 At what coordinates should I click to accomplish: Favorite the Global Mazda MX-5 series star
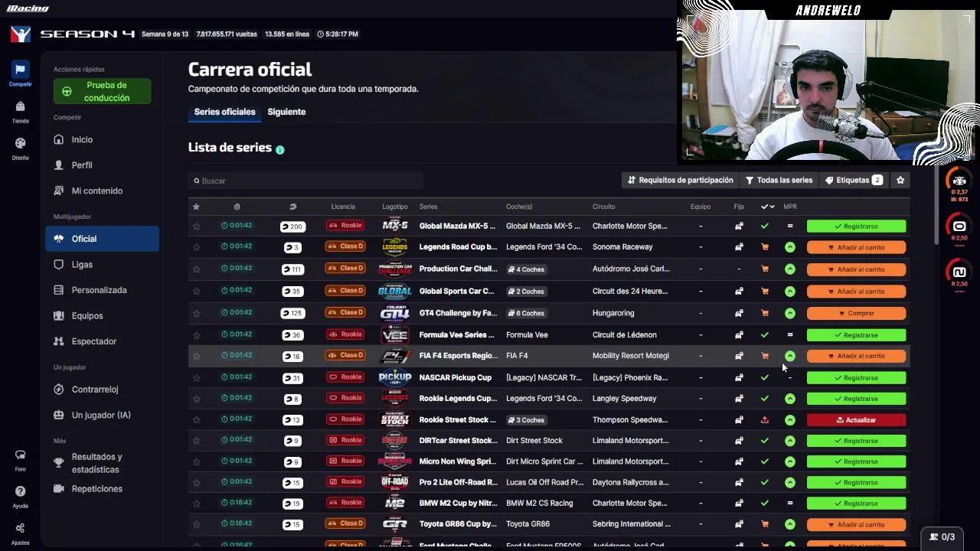pyautogui.click(x=196, y=227)
